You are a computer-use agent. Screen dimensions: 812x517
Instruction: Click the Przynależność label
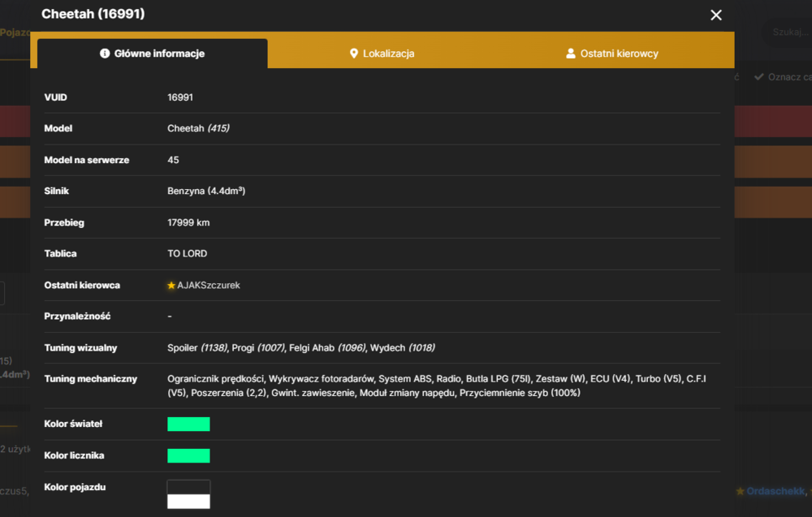[x=77, y=317]
